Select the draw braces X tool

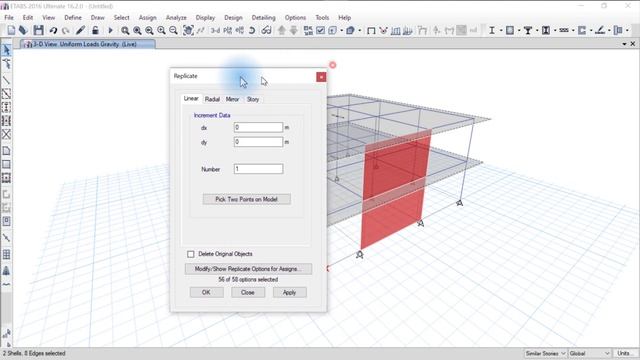click(x=7, y=134)
